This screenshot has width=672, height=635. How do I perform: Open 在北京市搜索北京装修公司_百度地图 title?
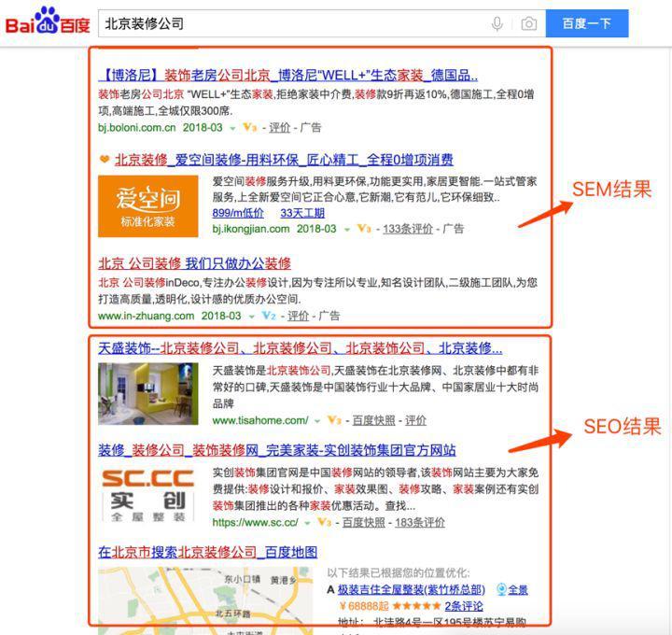pyautogui.click(x=208, y=552)
